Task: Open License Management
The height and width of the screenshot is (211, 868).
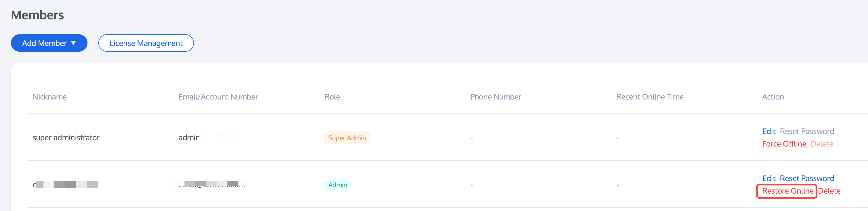Action: (146, 43)
